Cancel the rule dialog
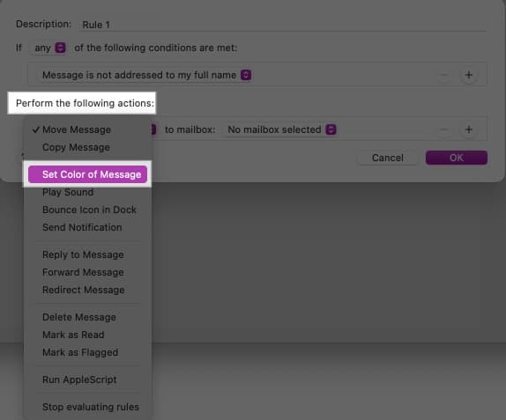 (x=388, y=158)
